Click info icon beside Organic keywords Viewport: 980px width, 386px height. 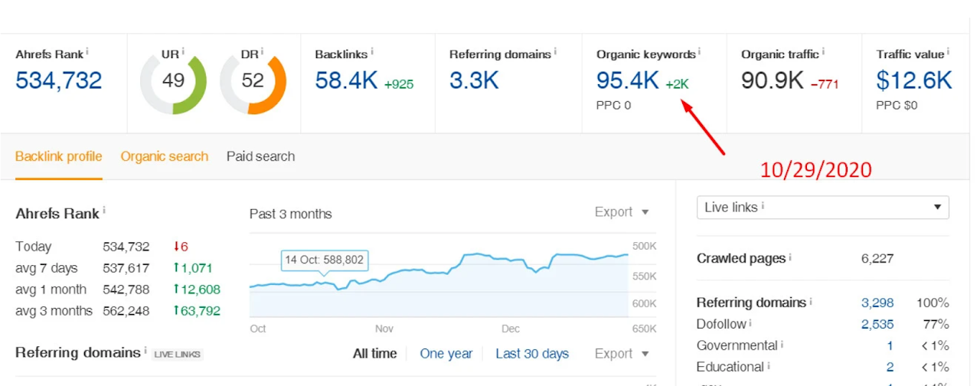pyautogui.click(x=700, y=51)
